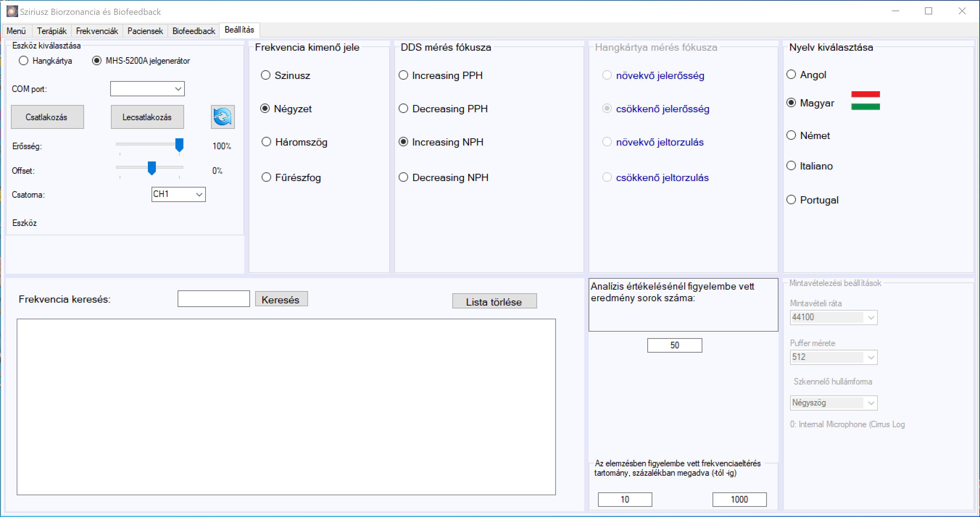
Task: Click the Erősség slider handle
Action: 179,145
